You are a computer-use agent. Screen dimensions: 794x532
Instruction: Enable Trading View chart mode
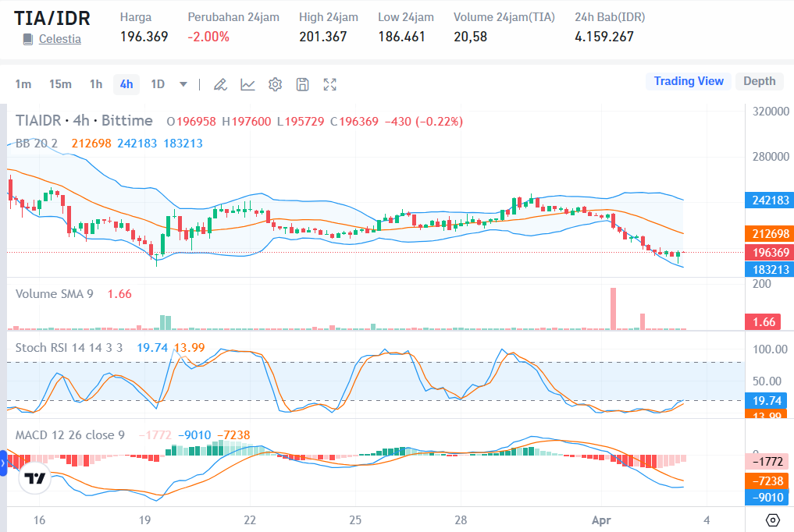pos(688,81)
